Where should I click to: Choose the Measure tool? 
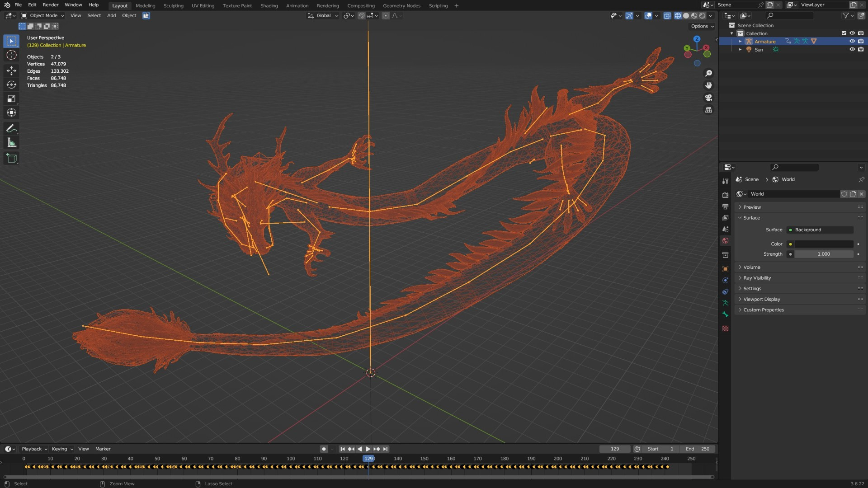click(12, 143)
